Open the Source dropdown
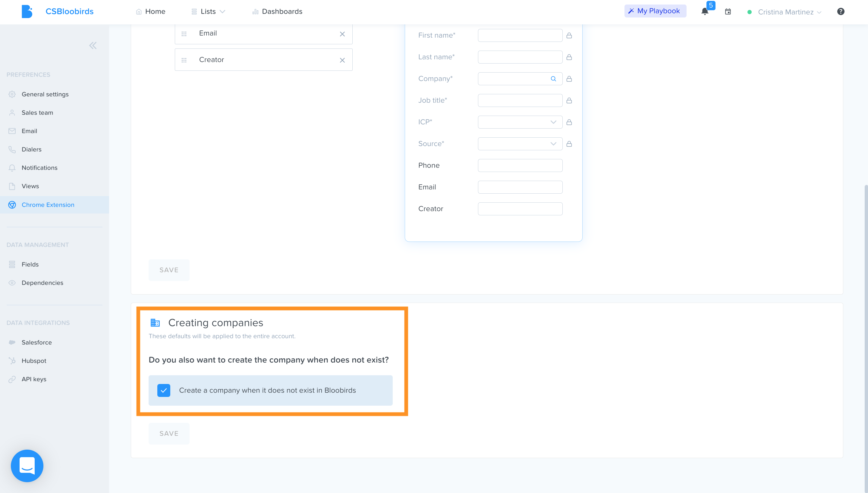The height and width of the screenshot is (493, 868). (x=520, y=144)
